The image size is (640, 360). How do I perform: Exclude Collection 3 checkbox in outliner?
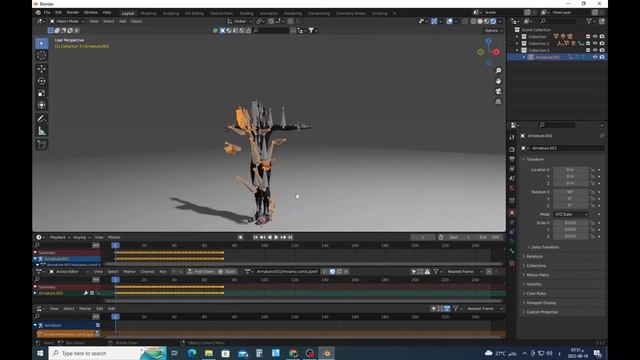click(588, 50)
